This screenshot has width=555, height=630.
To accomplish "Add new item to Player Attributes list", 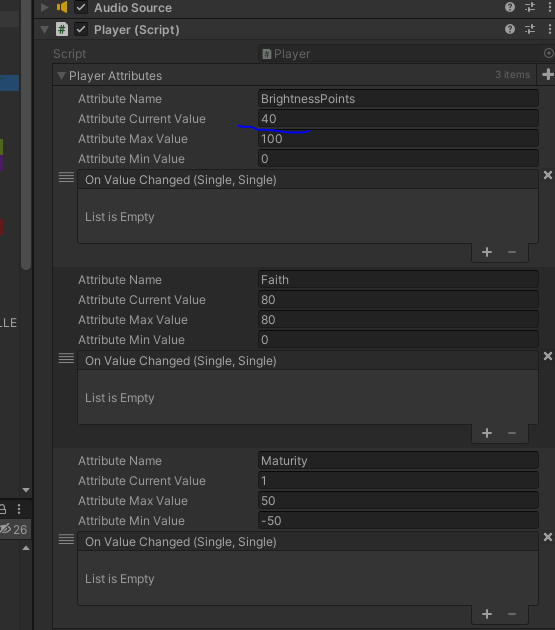I will click(x=547, y=74).
